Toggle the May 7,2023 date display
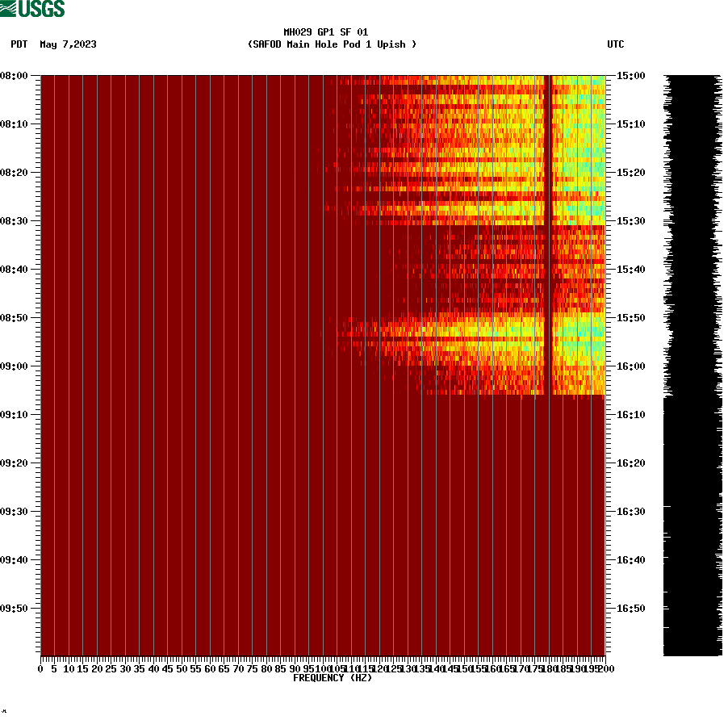The height and width of the screenshot is (720, 728). tap(68, 45)
